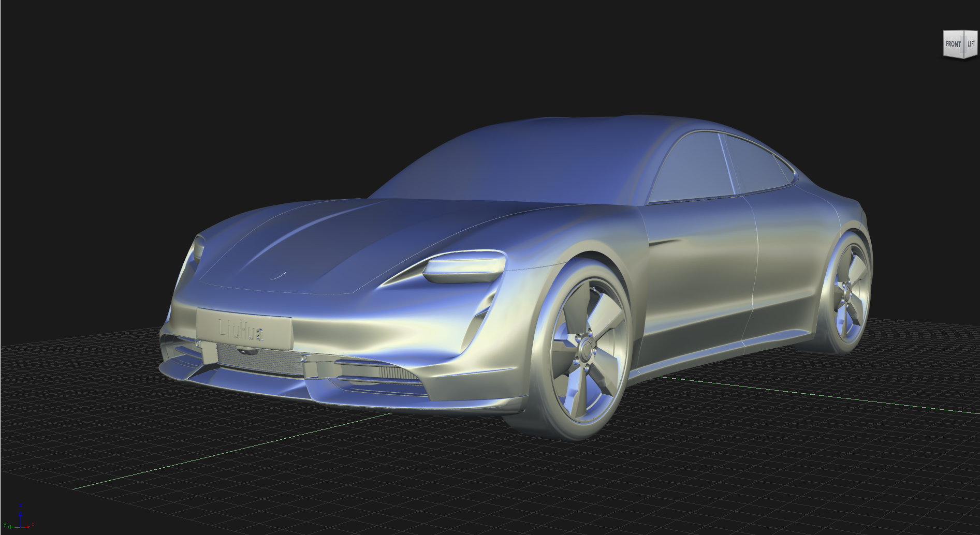Click the TOP face of the navigation cube

961,31
